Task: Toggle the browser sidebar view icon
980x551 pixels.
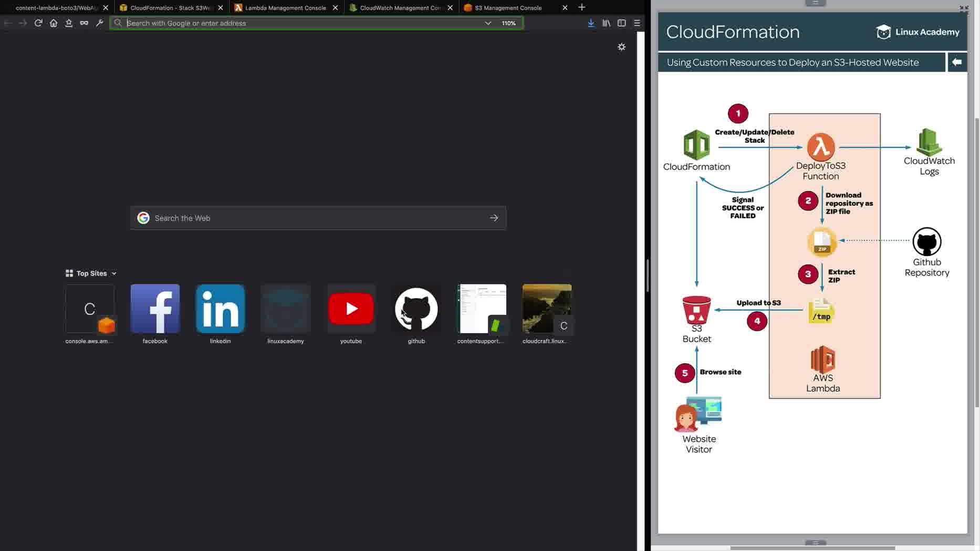Action: point(621,23)
